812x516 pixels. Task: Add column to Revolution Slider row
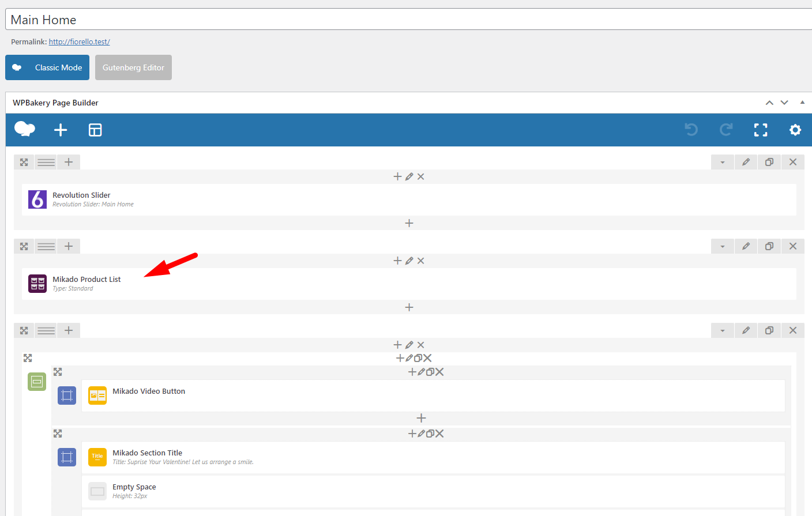[x=69, y=162]
